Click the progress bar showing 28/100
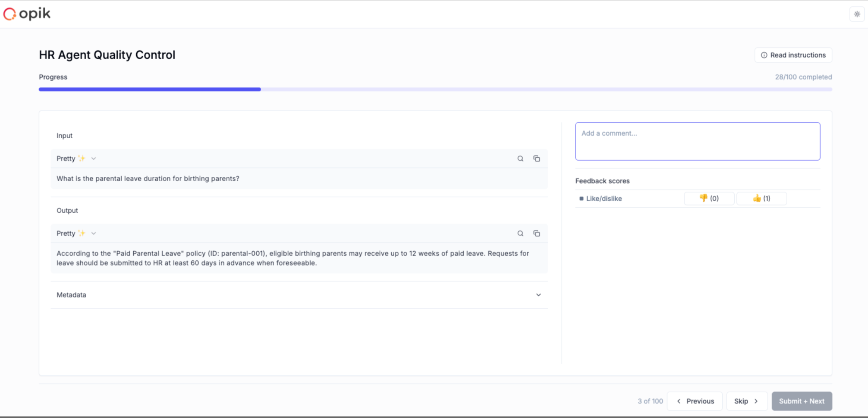The width and height of the screenshot is (868, 418). (435, 89)
